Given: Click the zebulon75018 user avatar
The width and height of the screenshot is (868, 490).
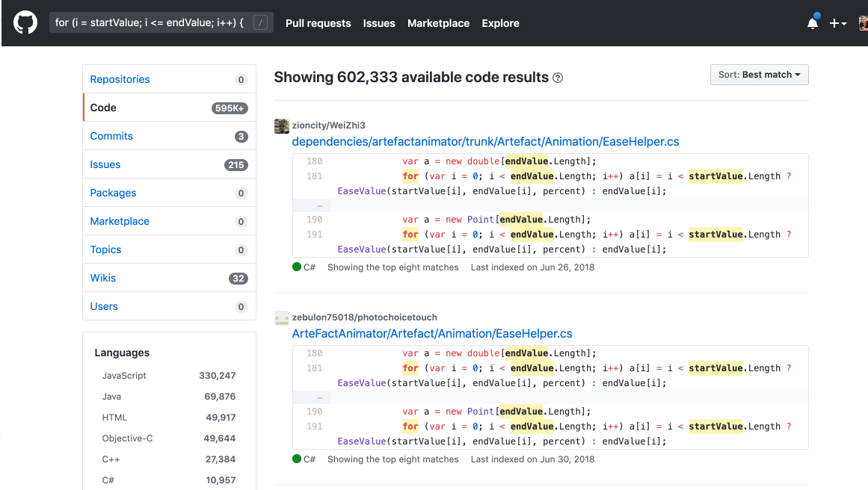Looking at the screenshot, I should pos(282,318).
